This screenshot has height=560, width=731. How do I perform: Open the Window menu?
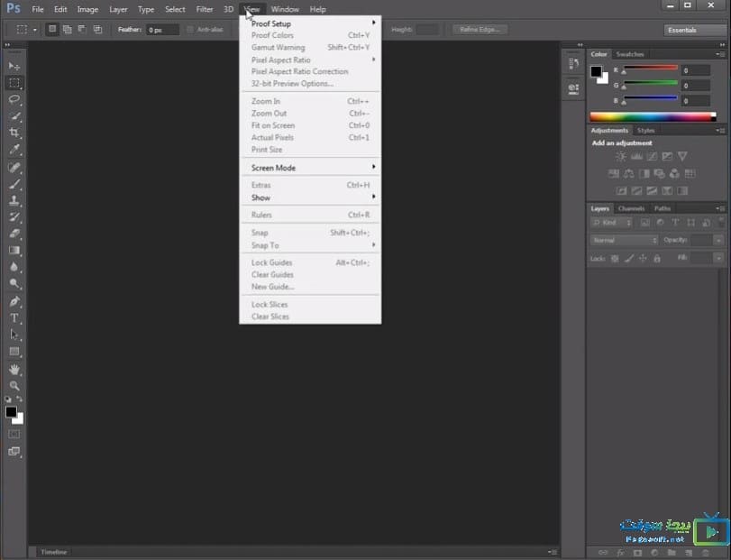tap(285, 9)
